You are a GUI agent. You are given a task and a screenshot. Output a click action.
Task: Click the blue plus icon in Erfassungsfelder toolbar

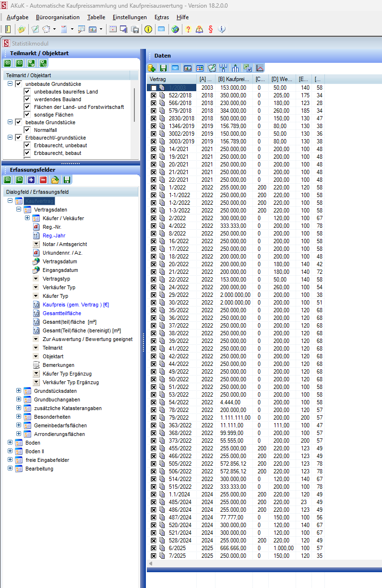[31, 180]
